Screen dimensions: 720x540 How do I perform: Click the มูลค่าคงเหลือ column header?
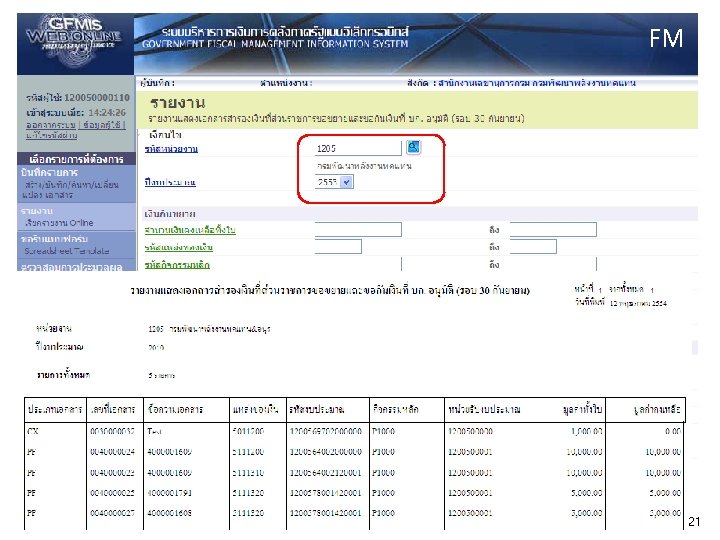click(657, 409)
